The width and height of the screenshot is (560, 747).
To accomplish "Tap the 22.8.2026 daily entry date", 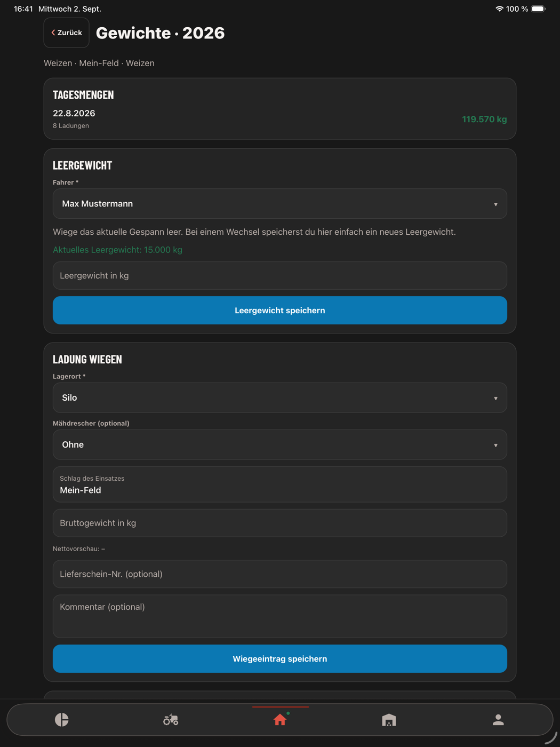I will [x=74, y=113].
